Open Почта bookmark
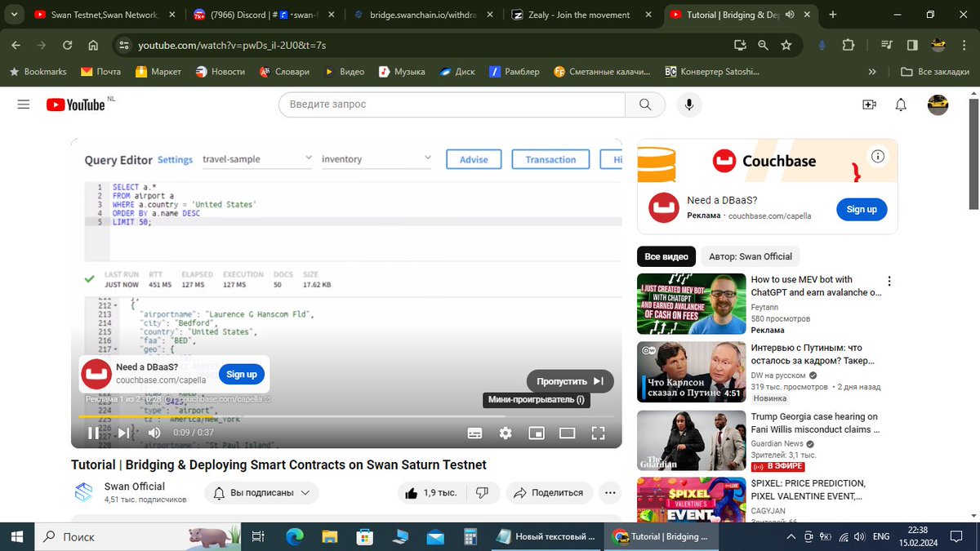The image size is (980, 551). click(x=100, y=72)
